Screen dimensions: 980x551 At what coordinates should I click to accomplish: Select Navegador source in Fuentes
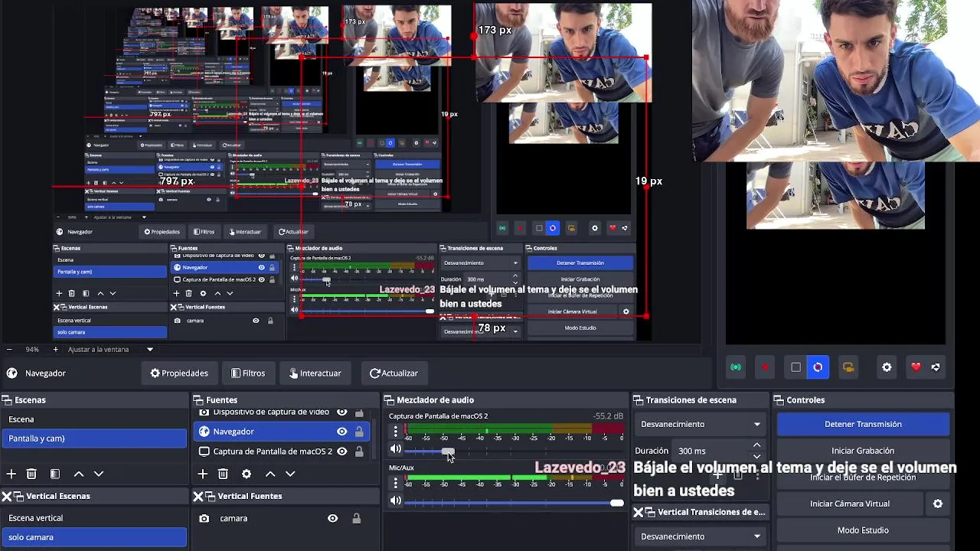pos(282,432)
